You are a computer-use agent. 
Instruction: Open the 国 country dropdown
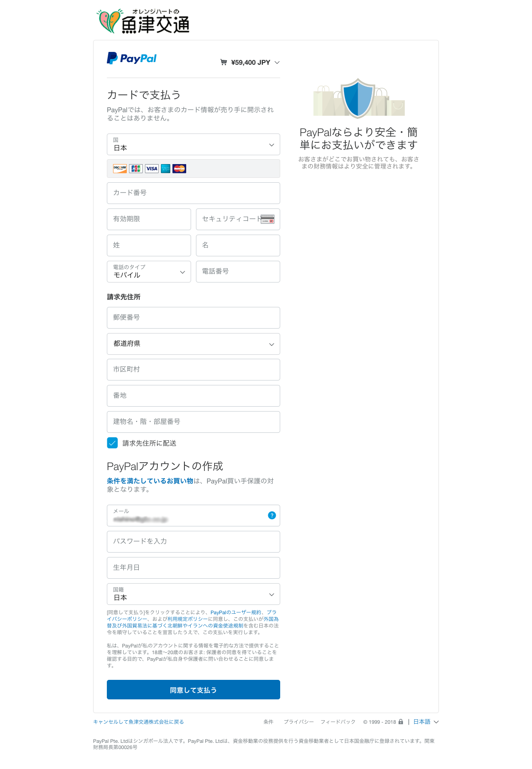[193, 145]
